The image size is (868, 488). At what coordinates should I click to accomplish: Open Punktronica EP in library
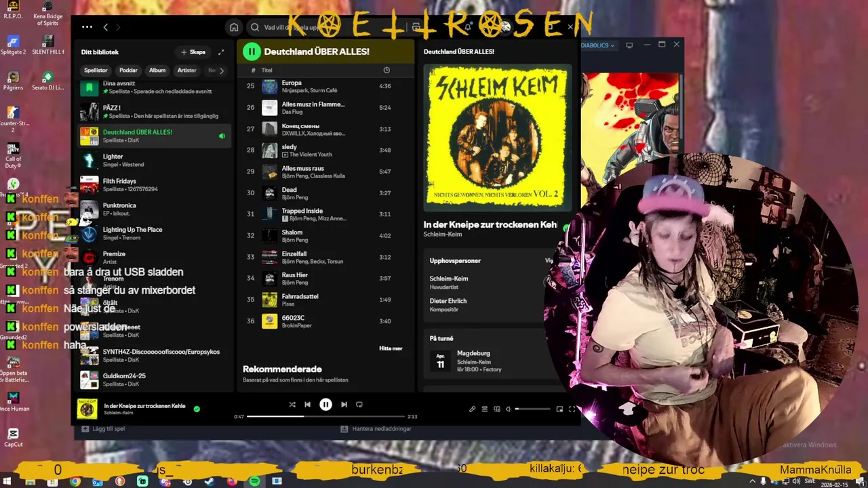pyautogui.click(x=155, y=209)
